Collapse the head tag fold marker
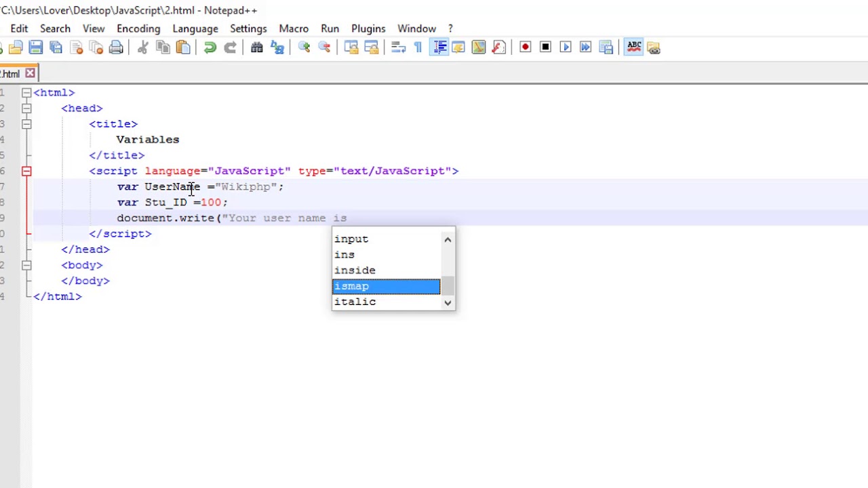868x488 pixels. 26,108
